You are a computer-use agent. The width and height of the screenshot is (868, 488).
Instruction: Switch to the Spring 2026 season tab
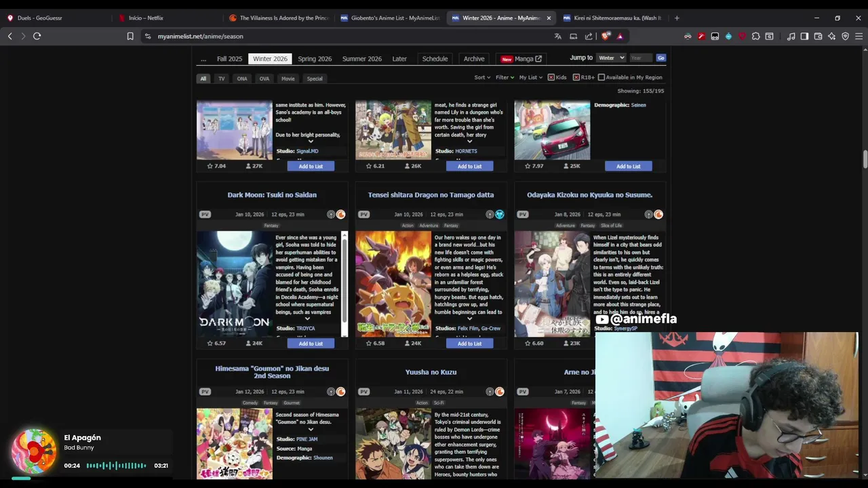pyautogui.click(x=315, y=59)
